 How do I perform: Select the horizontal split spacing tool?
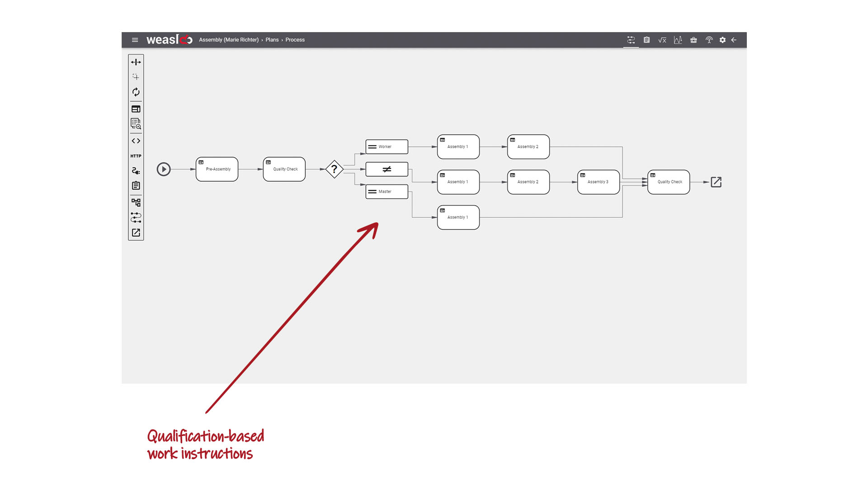[136, 62]
